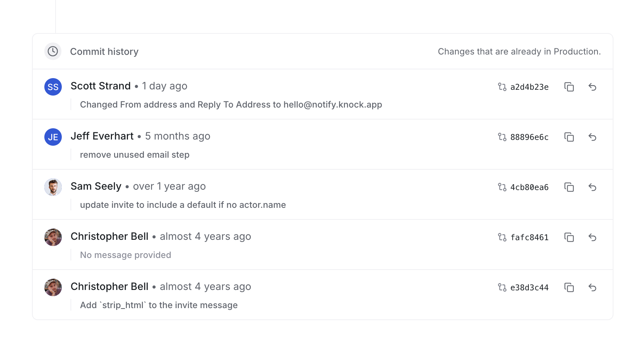Copy the hash of Christopher Bell's fafc8461 commit

coord(569,237)
